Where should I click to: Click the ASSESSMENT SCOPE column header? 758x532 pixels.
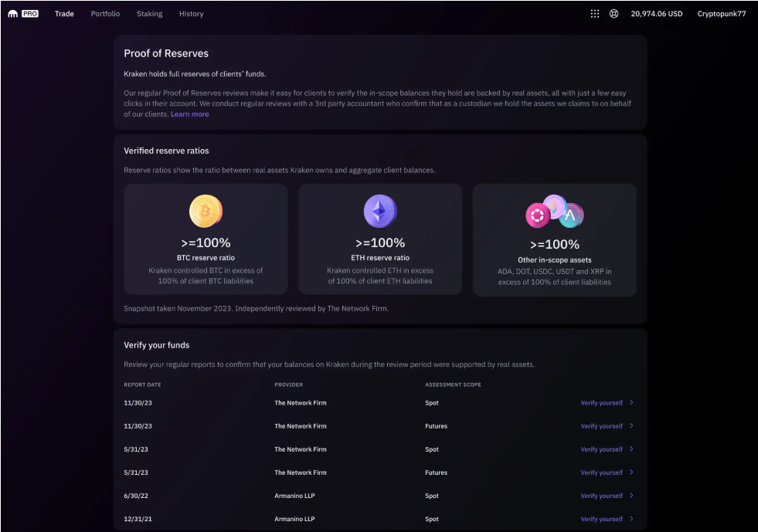453,385
